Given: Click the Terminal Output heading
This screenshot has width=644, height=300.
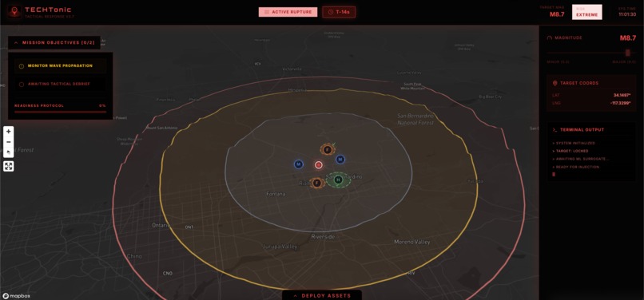Looking at the screenshot, I should click(x=582, y=130).
